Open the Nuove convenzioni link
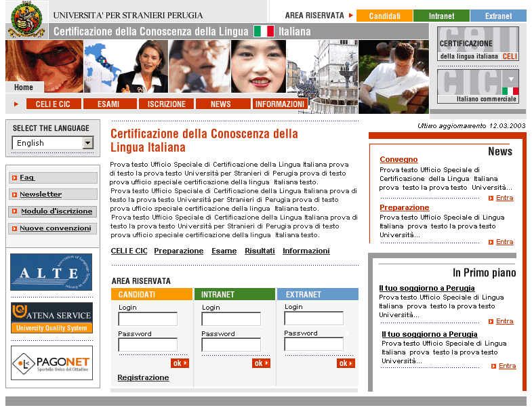Image resolution: width=532 pixels, height=412 pixels. click(x=56, y=228)
